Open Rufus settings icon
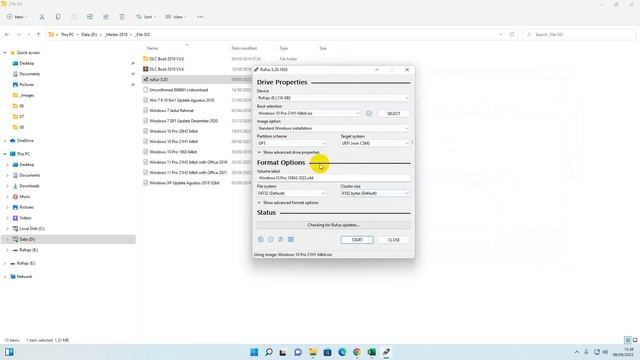The image size is (640, 360). tap(280, 240)
